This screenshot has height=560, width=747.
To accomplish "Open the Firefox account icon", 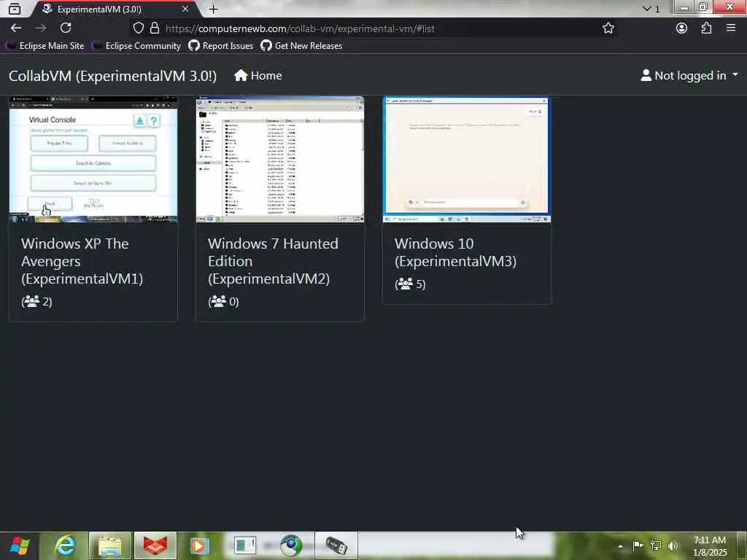I will [682, 28].
